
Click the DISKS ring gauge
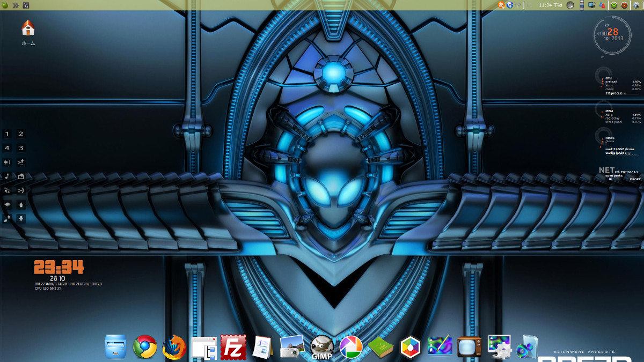603,135
